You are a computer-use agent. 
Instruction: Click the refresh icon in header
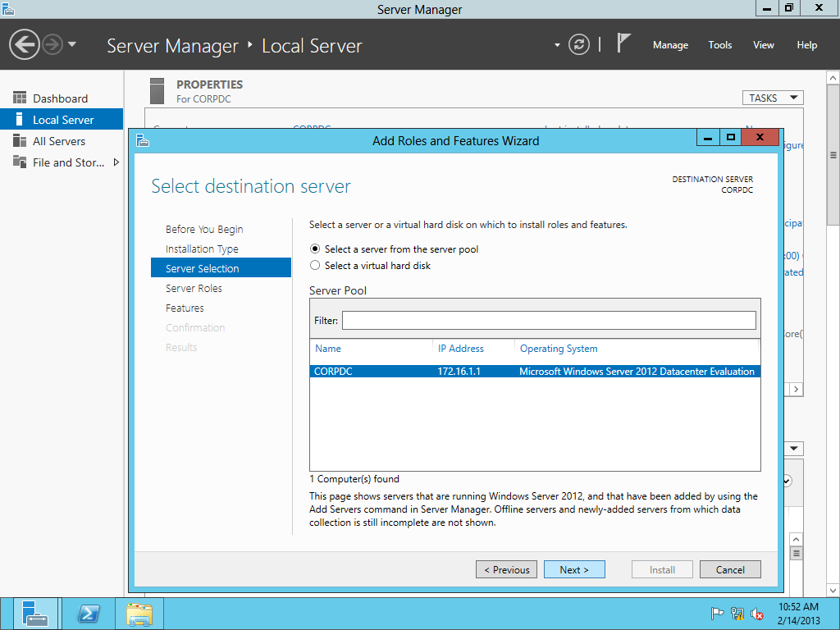(579, 44)
